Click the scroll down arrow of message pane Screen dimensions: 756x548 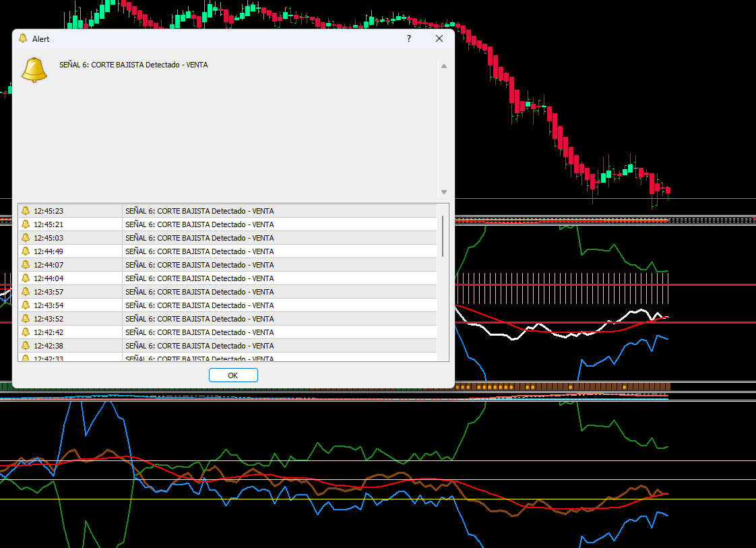[x=443, y=192]
